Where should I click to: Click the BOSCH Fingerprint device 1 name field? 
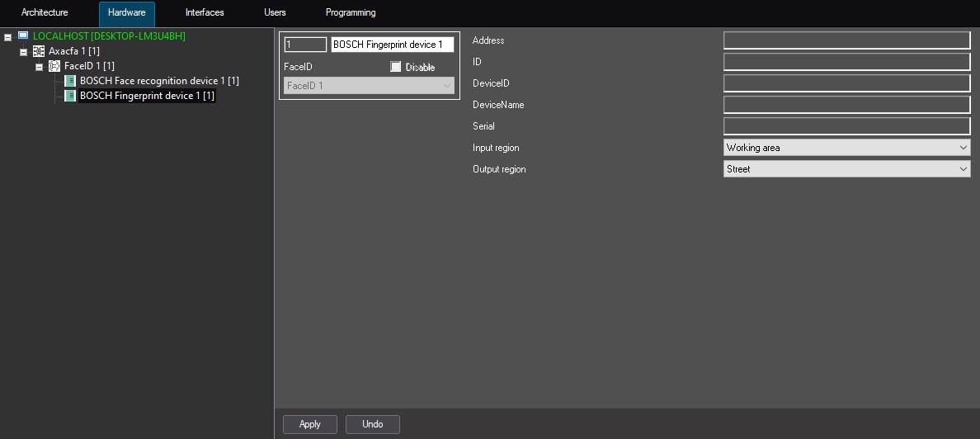(393, 45)
